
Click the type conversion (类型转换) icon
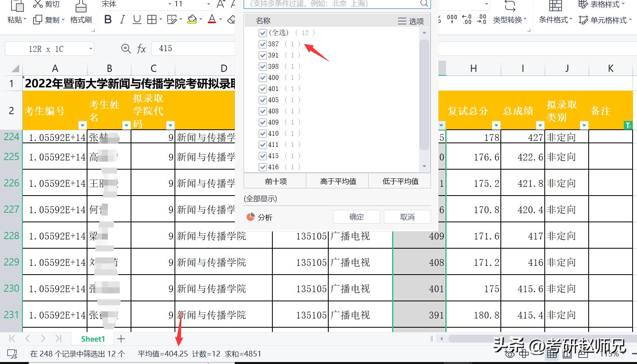click(x=510, y=6)
